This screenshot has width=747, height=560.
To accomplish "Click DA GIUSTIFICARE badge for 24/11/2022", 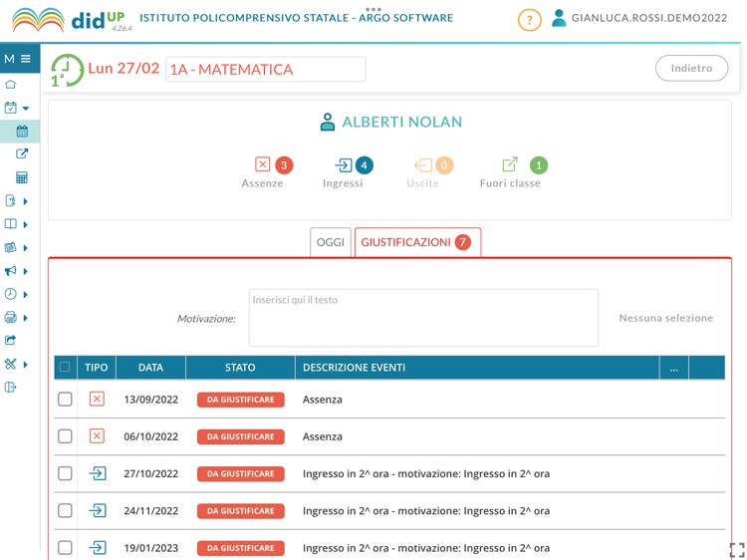I will pos(241,511).
